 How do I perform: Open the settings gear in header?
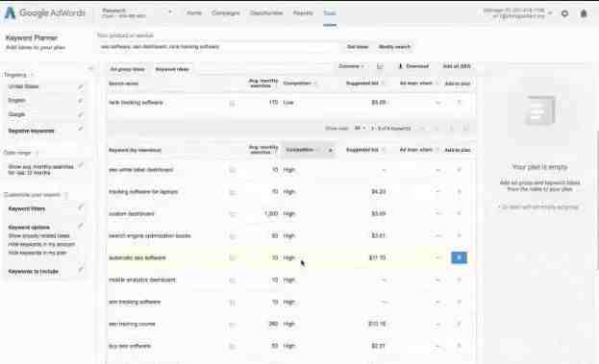[x=564, y=13]
